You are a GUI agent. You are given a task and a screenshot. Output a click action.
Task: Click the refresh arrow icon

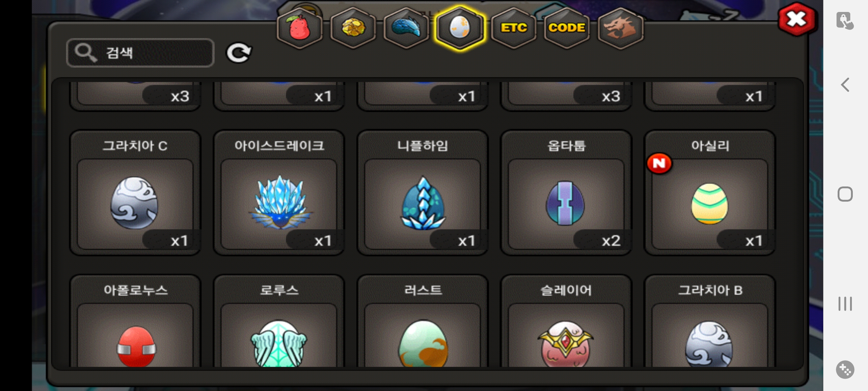[x=239, y=53]
